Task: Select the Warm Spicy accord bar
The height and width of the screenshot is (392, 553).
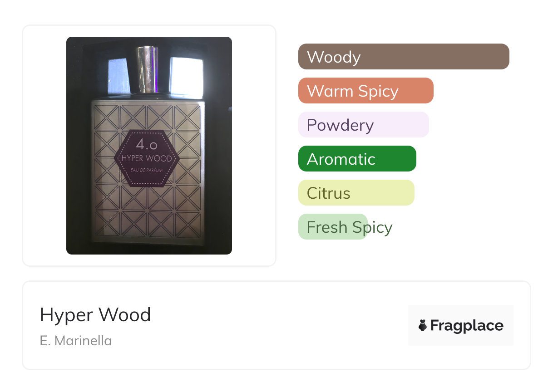Action: (x=366, y=91)
